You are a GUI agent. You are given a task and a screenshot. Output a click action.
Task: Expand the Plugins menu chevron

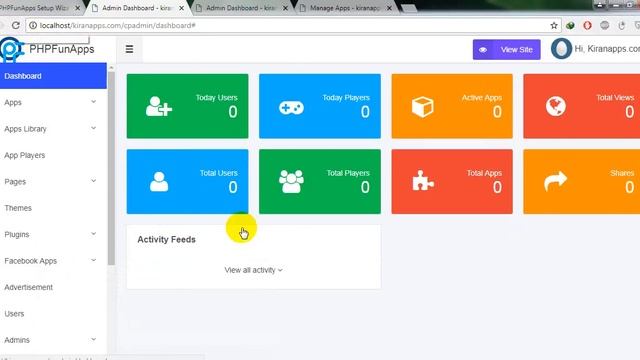click(x=93, y=233)
